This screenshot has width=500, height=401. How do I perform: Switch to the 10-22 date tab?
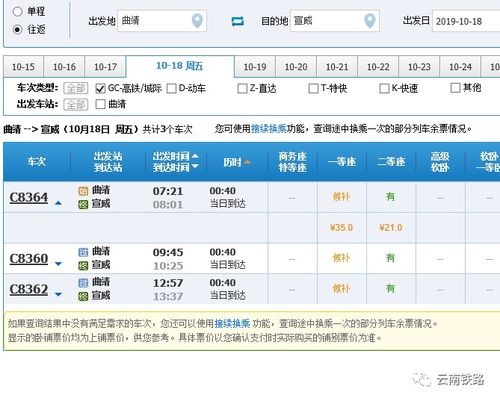(378, 67)
